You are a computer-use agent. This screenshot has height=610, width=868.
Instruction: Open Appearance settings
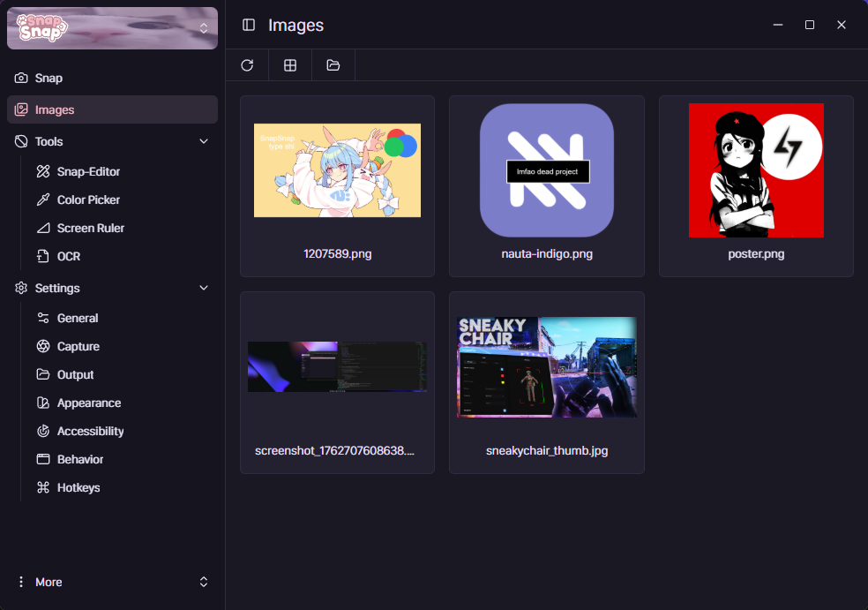(x=88, y=403)
